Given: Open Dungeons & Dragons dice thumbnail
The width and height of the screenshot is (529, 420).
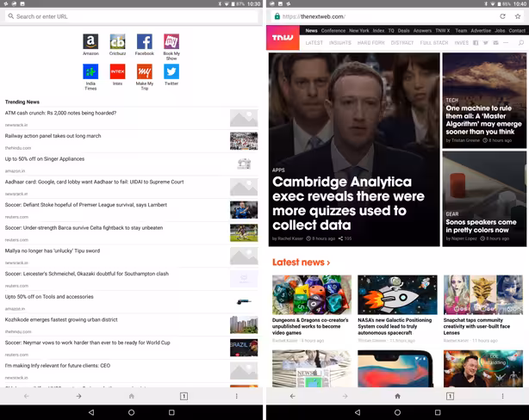Looking at the screenshot, I should point(312,294).
